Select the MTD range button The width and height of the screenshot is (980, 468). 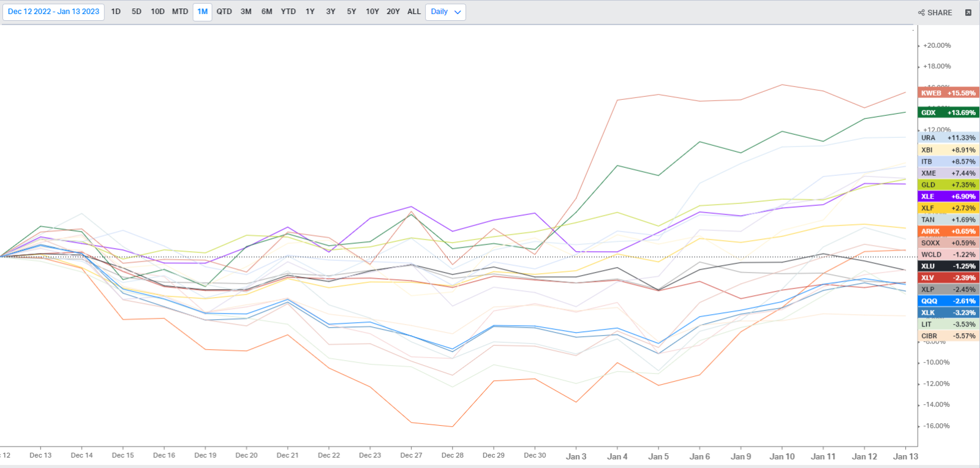coord(180,12)
